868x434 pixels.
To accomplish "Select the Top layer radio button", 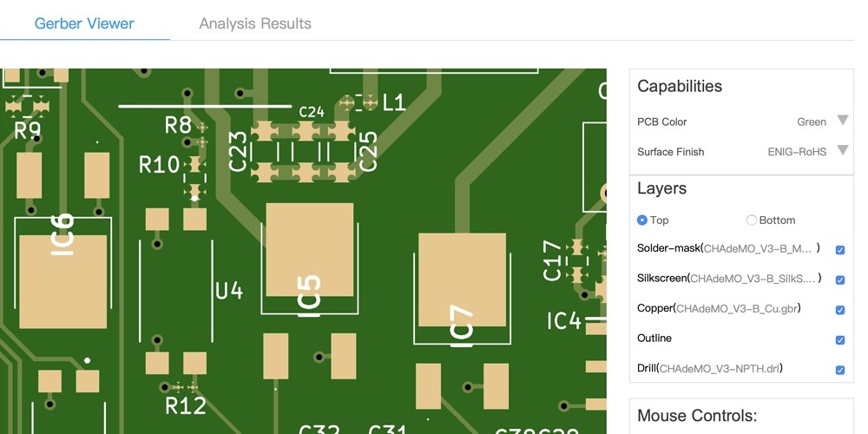I will pyautogui.click(x=642, y=220).
